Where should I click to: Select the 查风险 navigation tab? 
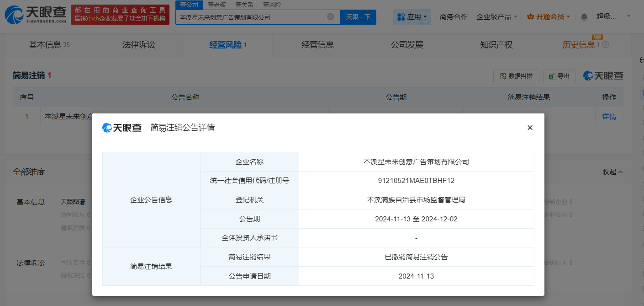(271, 5)
